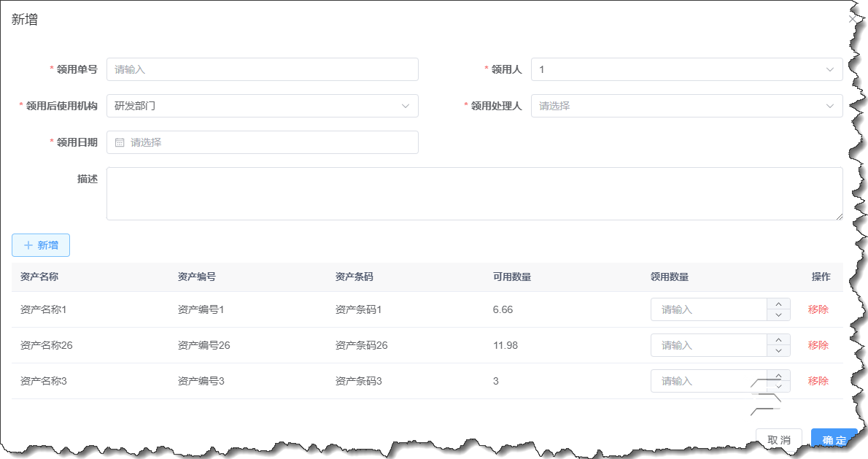Click the 描述 text area
The height and width of the screenshot is (459, 868).
point(474,193)
